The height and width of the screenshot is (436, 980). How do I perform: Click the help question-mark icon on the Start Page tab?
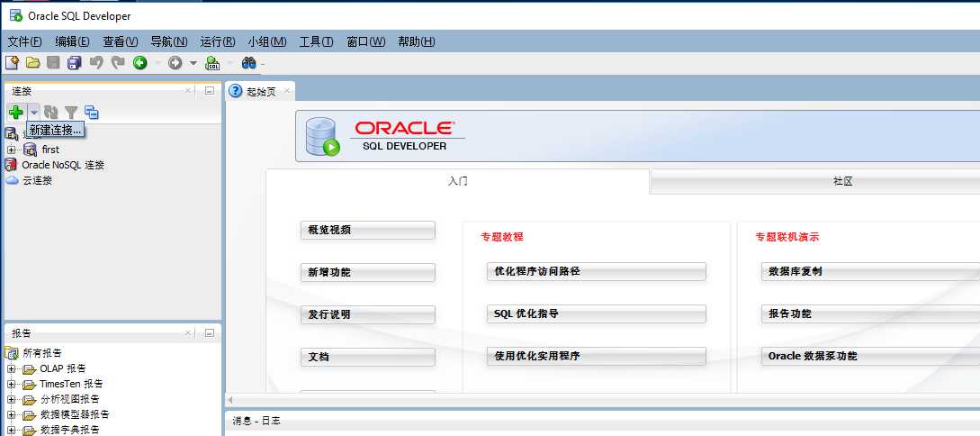click(235, 91)
